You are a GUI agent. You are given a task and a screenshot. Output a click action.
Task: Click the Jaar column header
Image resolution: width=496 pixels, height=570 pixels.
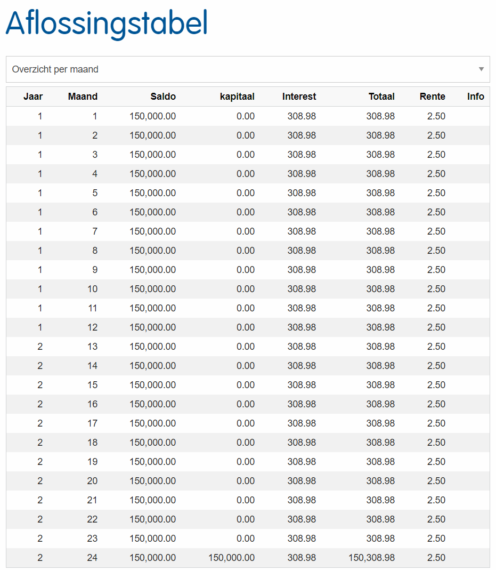(33, 97)
